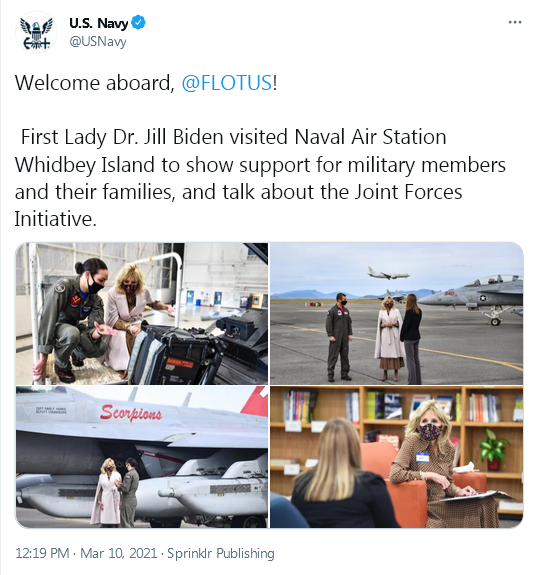The height and width of the screenshot is (575, 535).
Task: Click the potted plant on the bookshelf
Action: pos(494,450)
